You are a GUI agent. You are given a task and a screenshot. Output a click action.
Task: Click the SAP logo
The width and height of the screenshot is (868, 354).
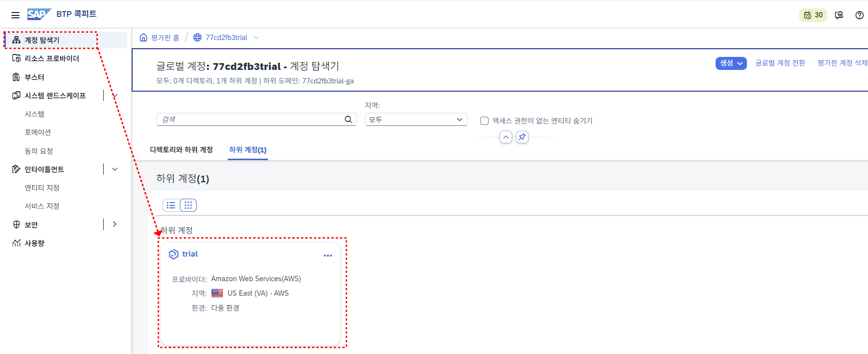click(x=39, y=14)
